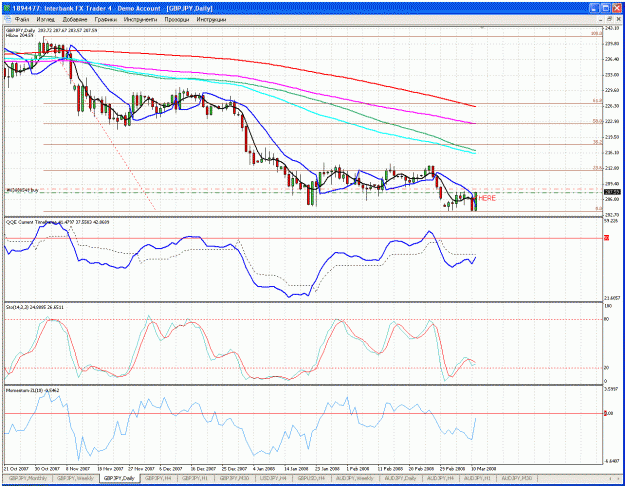Screen dimensions: 625x486
Task: Click the chart document icon beside Файл
Action: pyautogui.click(x=8, y=19)
